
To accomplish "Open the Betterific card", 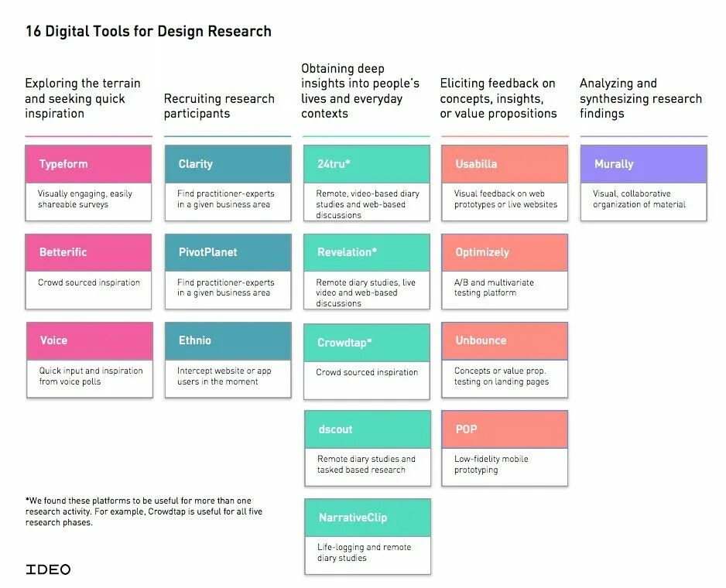I will [x=88, y=272].
